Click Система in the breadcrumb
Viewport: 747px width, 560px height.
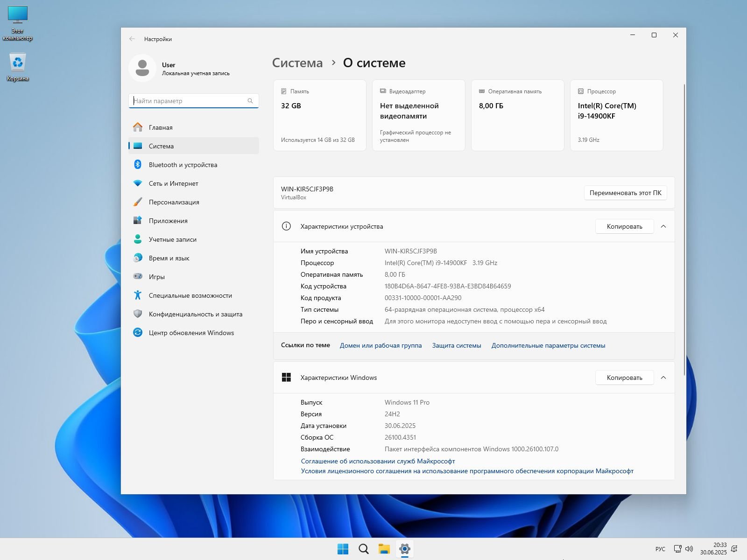point(297,63)
